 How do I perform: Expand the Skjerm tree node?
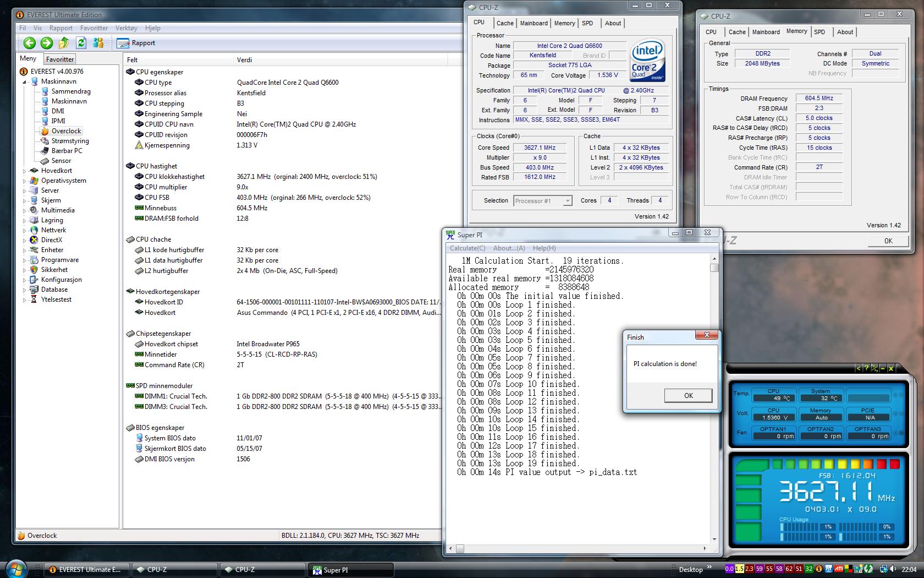[x=24, y=200]
